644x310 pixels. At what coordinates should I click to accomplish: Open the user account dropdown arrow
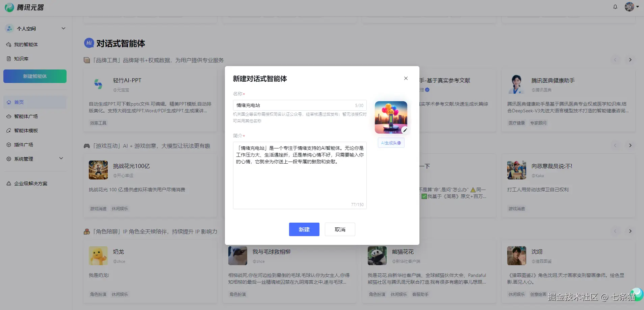click(638, 7)
